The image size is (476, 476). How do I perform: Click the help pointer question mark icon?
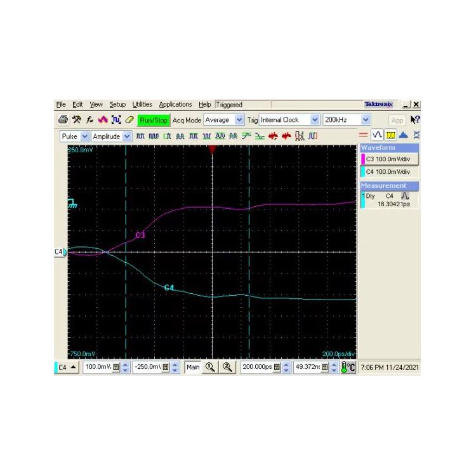(415, 119)
